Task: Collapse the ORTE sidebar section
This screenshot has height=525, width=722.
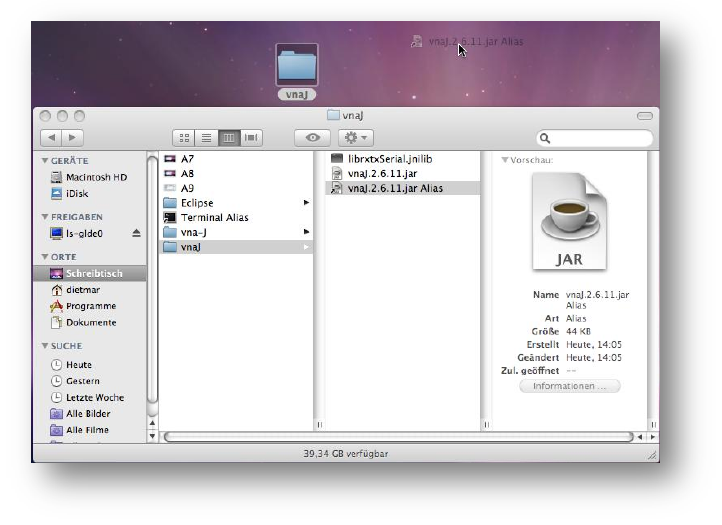Action: [45, 257]
